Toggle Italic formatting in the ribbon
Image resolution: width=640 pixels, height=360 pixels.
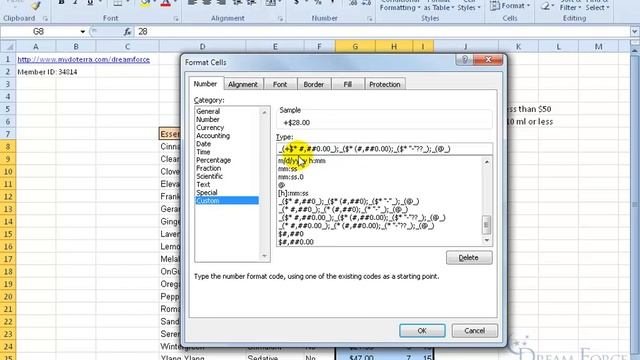[x=76, y=3]
